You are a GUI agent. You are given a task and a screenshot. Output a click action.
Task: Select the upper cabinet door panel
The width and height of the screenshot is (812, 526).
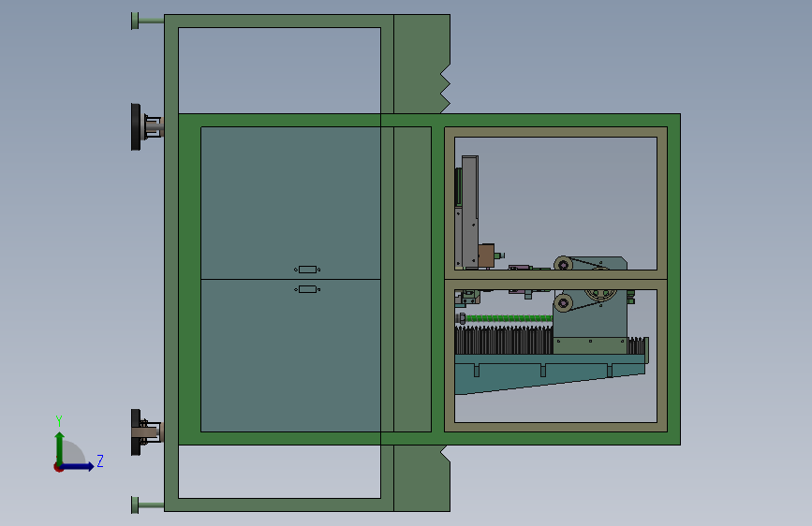pos(290,203)
